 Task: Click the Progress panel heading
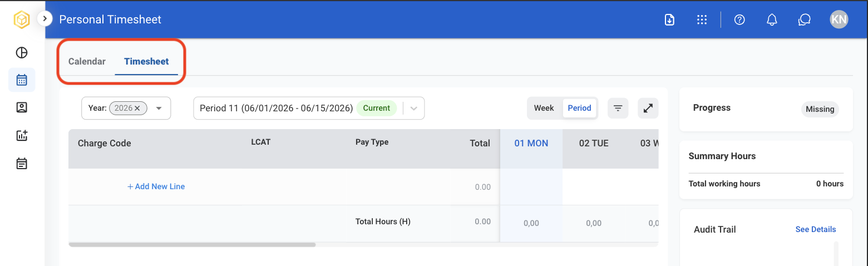(x=712, y=107)
